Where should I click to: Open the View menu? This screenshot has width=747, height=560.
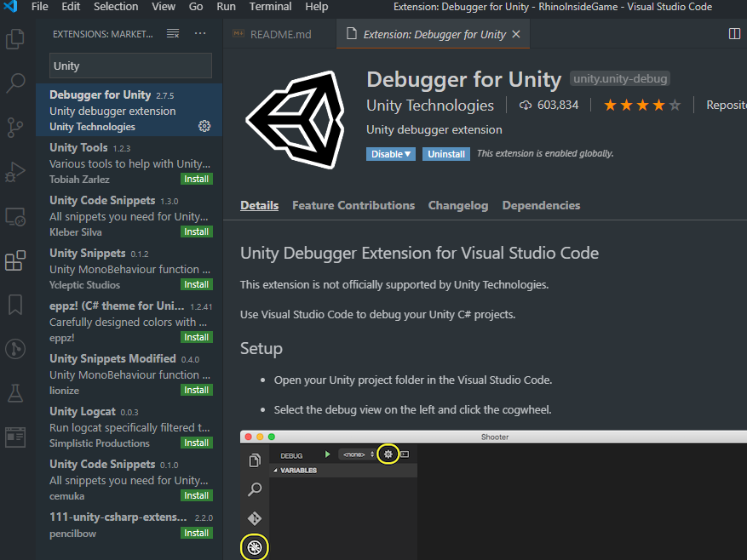coord(164,7)
